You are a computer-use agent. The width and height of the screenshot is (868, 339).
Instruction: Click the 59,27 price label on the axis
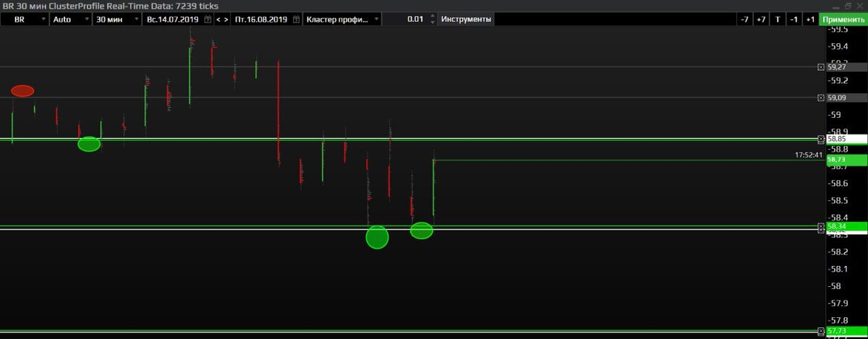(846, 66)
